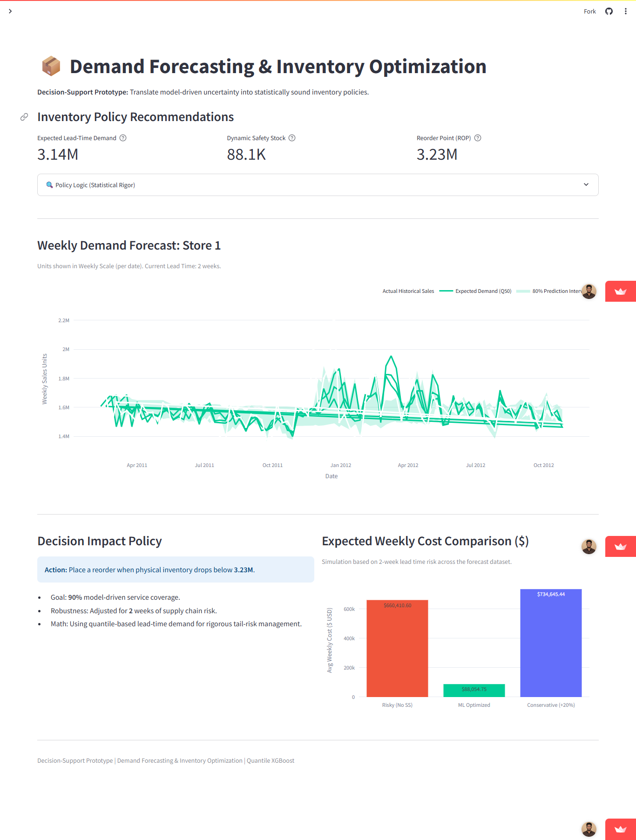
Task: Click the Apr 2012 axis label
Action: 408,465
